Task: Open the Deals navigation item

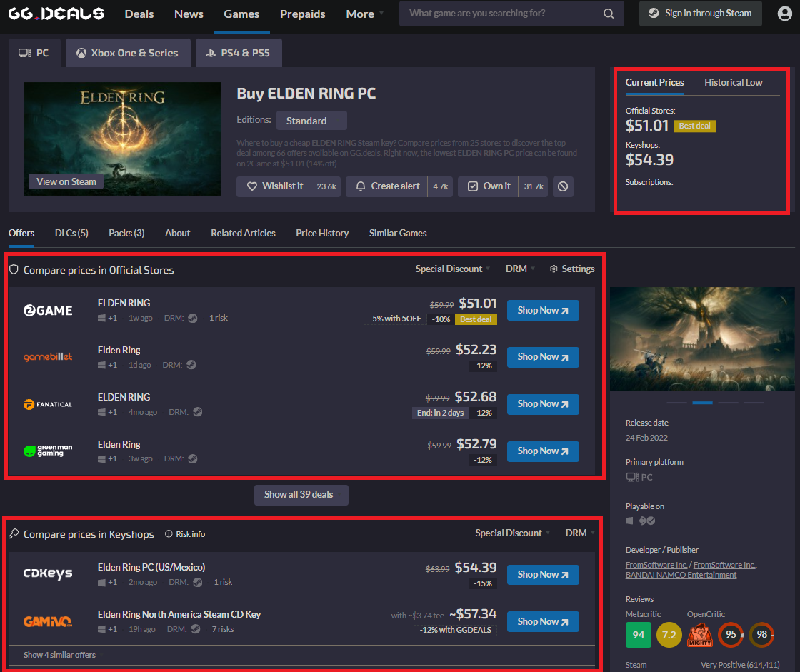Action: (139, 14)
